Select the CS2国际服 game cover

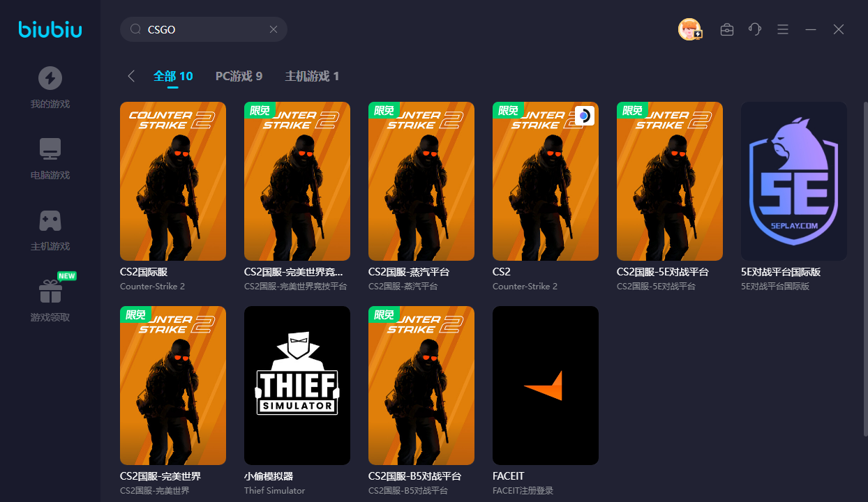173,181
